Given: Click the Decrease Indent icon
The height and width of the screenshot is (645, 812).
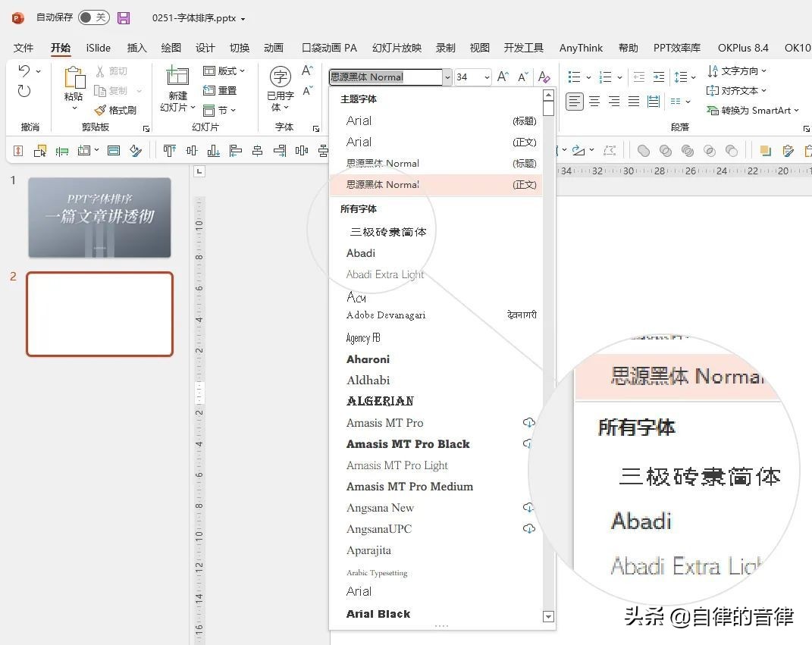Looking at the screenshot, I should tap(639, 77).
